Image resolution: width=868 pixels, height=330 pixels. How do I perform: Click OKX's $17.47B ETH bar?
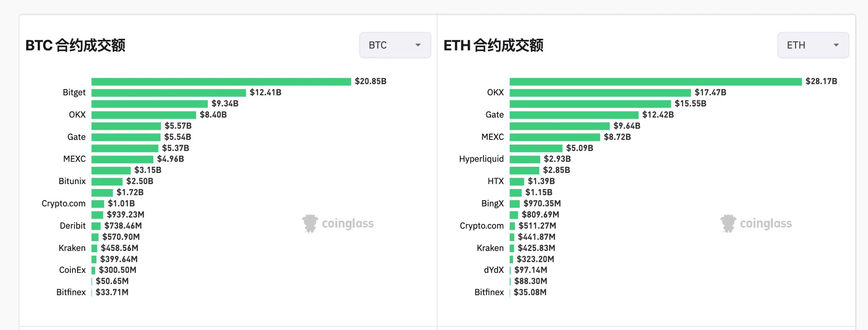coord(600,92)
